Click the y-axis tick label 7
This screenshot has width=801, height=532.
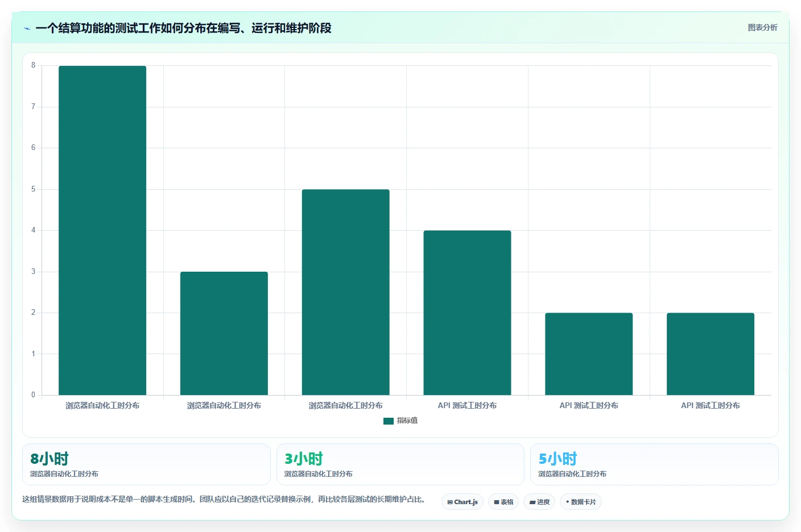coord(33,107)
